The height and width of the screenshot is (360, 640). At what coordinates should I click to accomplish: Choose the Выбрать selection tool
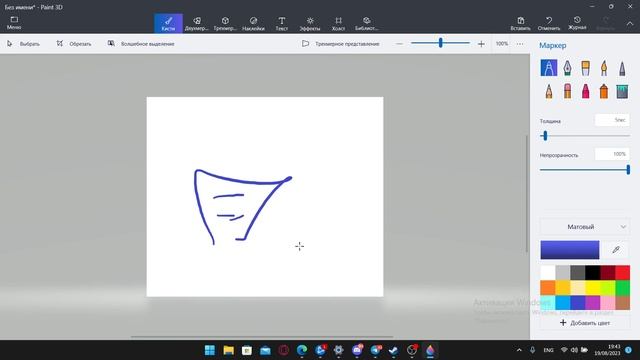click(x=23, y=44)
